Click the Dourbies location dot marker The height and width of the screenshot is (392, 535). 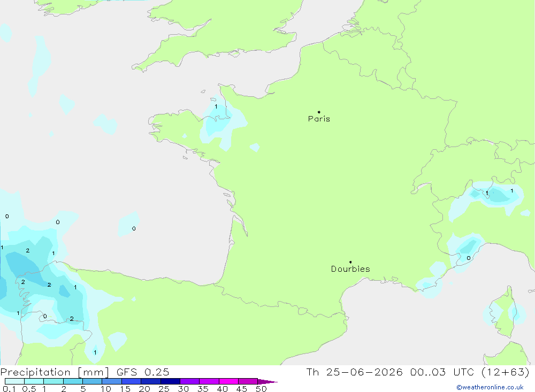click(x=350, y=262)
